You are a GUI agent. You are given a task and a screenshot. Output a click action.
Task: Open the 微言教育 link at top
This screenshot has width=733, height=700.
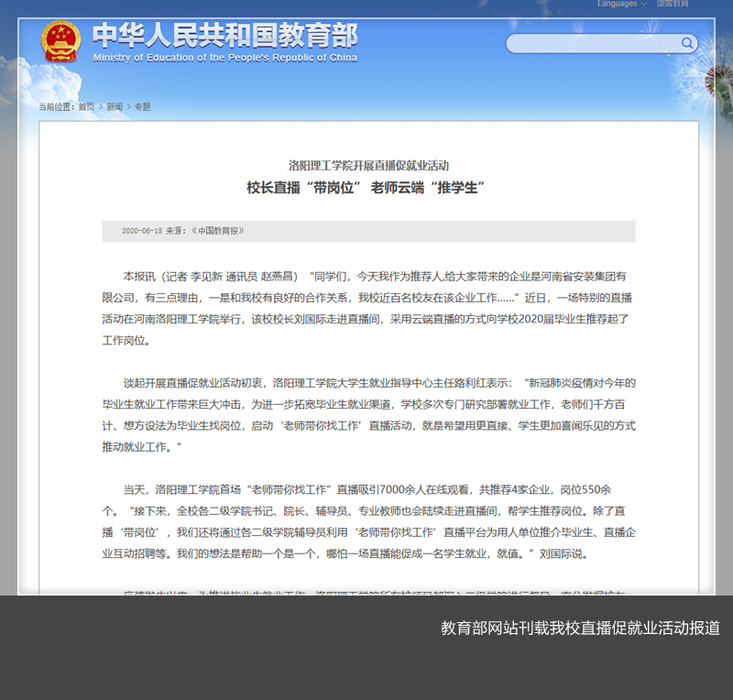pos(673,4)
